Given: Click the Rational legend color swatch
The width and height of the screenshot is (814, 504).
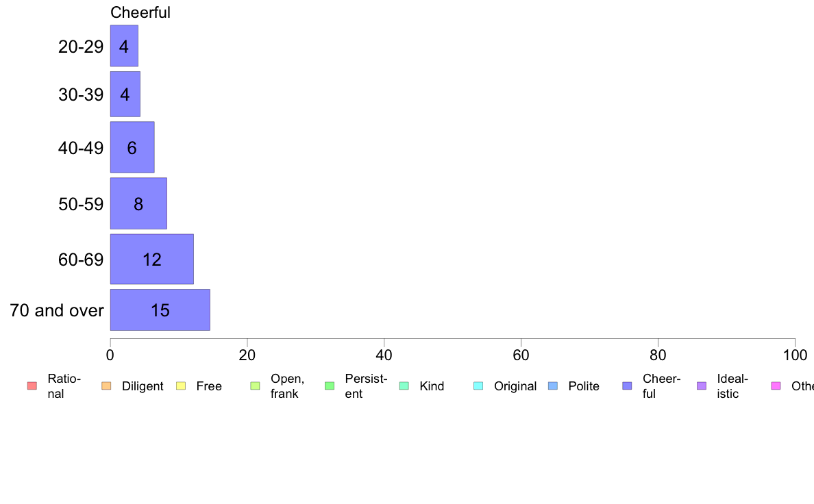Looking at the screenshot, I should tap(32, 386).
